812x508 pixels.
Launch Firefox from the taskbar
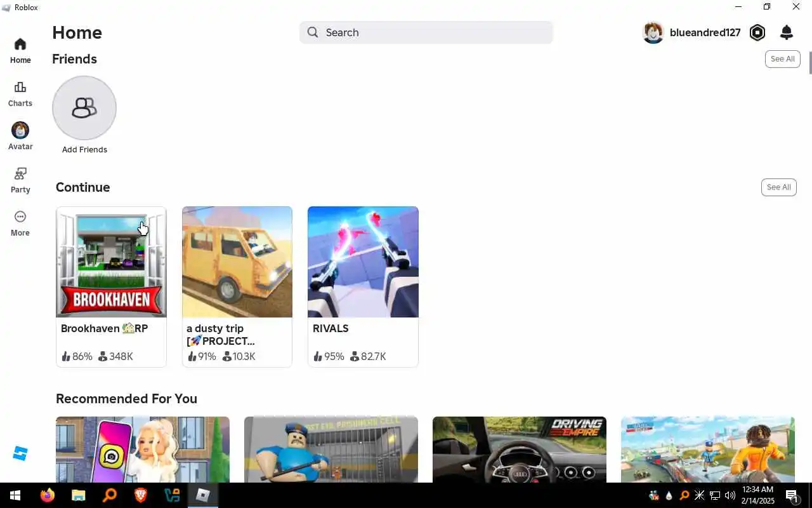(48, 495)
